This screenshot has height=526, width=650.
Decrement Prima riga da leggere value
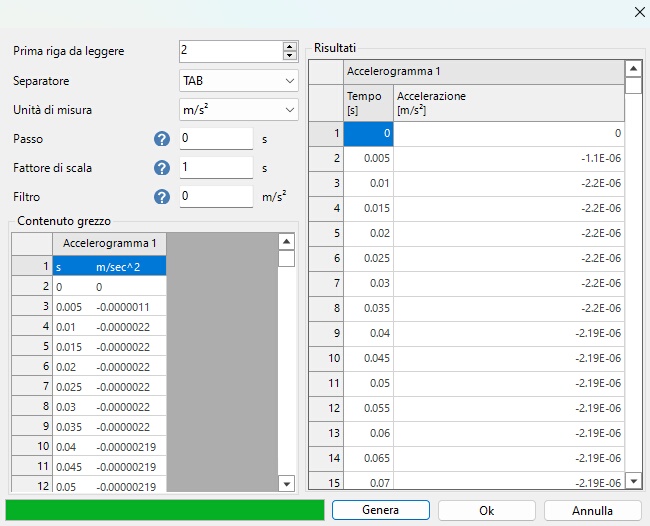pos(290,56)
